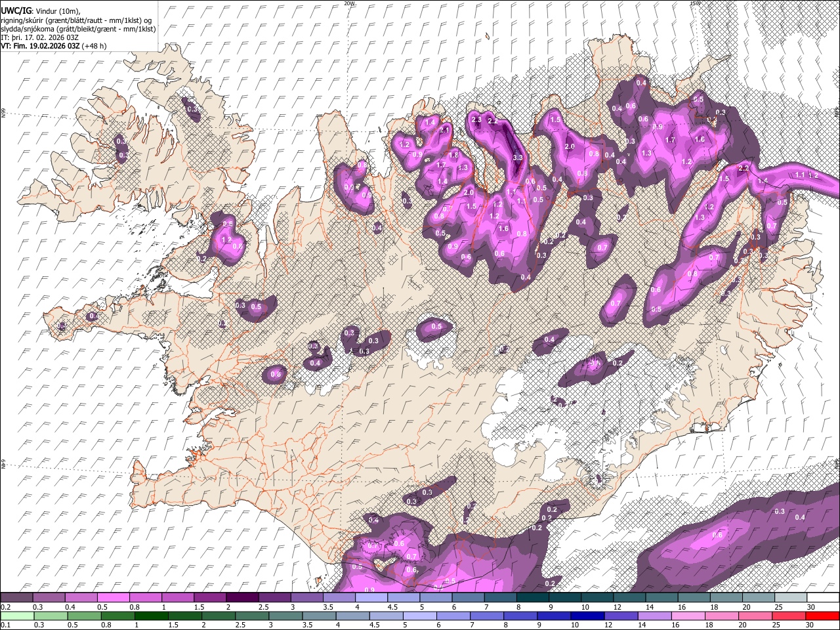Click the "IT: þri. 17. 02. 2026 03Z" line
This screenshot has height=630, width=840.
[x=41, y=38]
